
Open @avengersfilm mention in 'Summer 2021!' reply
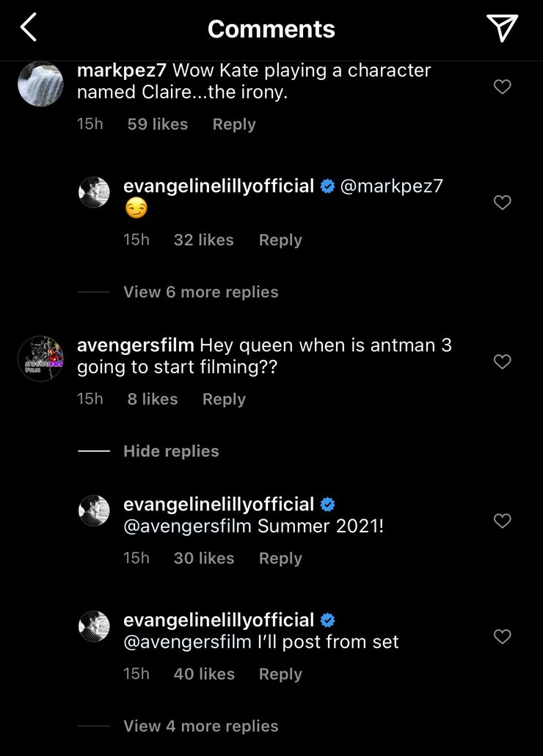click(188, 526)
